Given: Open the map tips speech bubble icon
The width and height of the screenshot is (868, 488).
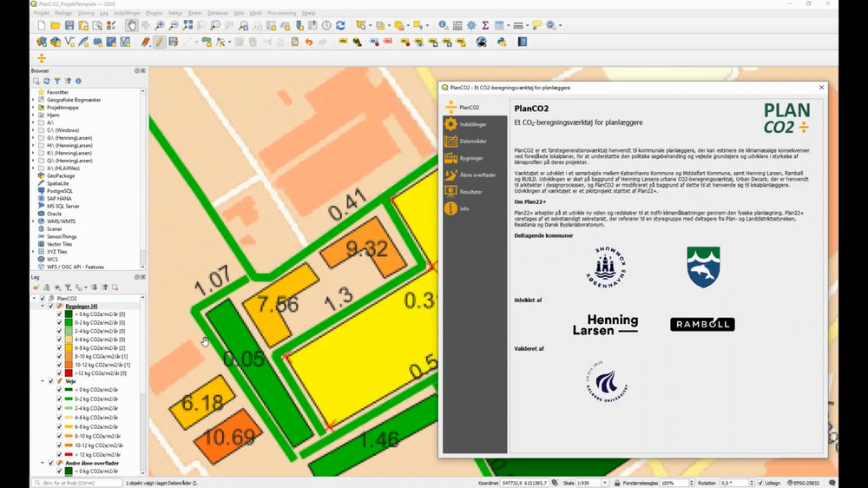Looking at the screenshot, I should 537,25.
